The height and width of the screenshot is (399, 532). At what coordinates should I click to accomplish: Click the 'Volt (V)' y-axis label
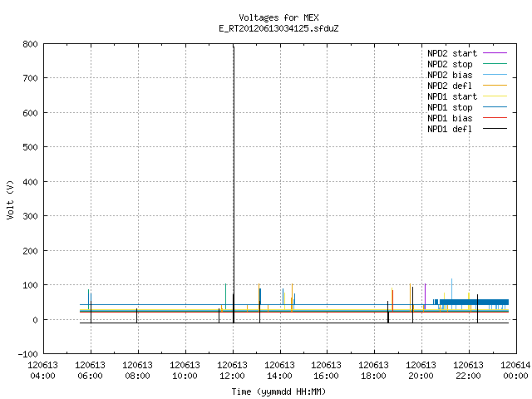[10, 199]
